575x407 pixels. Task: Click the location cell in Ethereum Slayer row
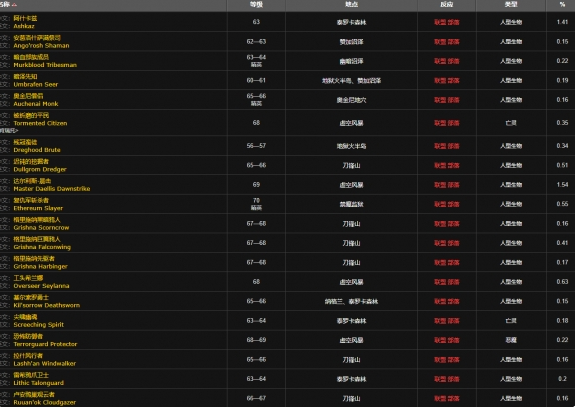(x=351, y=205)
